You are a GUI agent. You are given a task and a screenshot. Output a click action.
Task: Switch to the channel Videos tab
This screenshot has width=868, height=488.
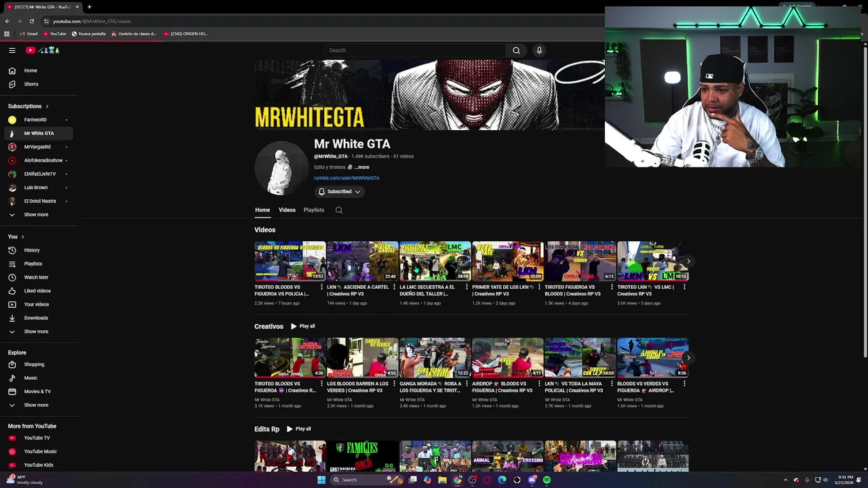pyautogui.click(x=287, y=210)
